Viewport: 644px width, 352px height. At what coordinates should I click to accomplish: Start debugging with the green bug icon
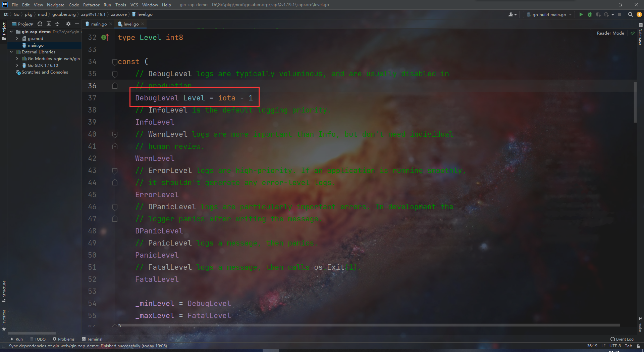[590, 14]
